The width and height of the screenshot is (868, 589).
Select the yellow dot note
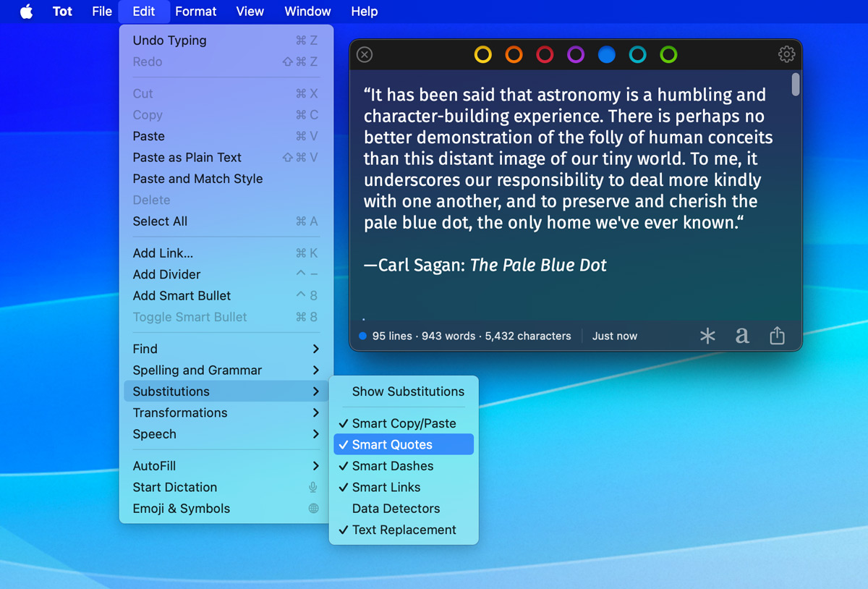[482, 54]
